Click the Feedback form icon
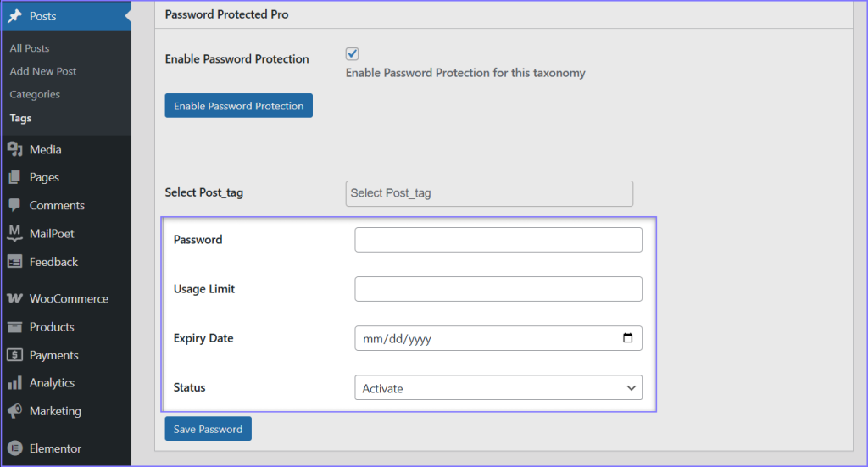The image size is (868, 467). [x=14, y=262]
